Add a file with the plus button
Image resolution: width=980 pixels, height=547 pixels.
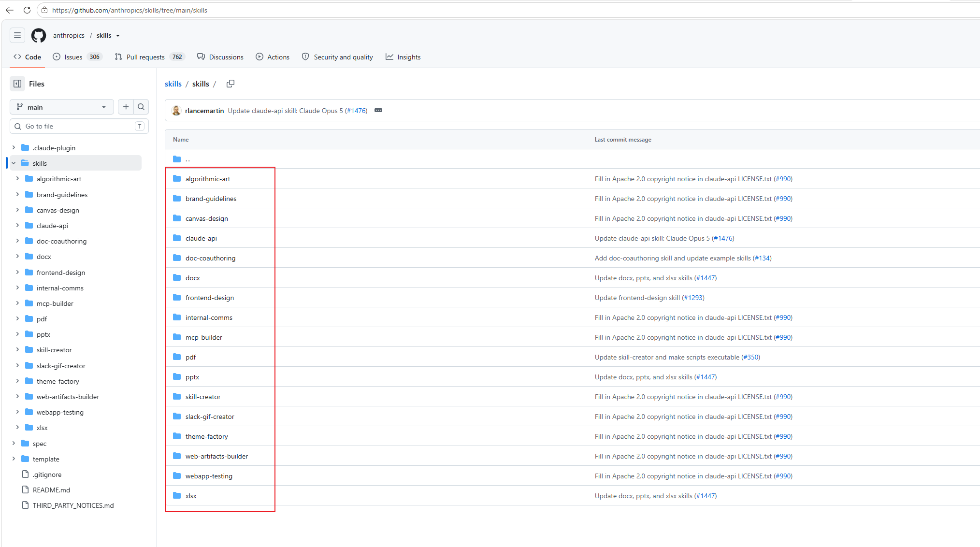coord(126,107)
